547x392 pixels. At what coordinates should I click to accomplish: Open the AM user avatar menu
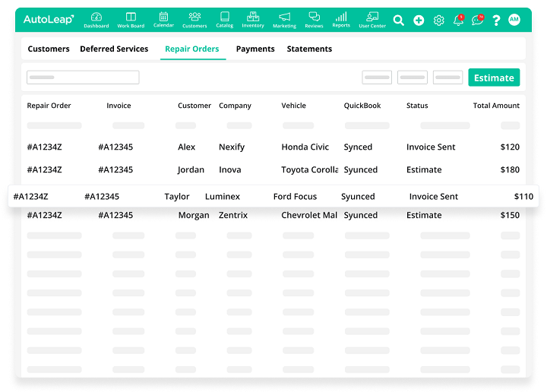[x=514, y=21]
